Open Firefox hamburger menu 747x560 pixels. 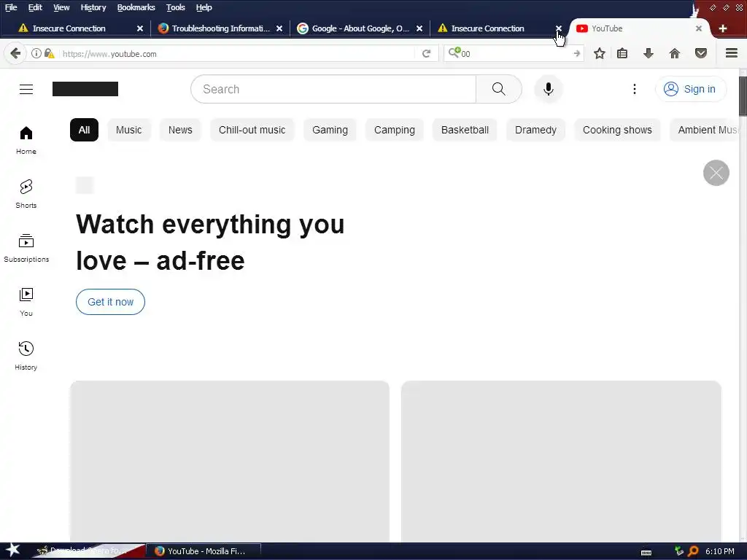(732, 53)
